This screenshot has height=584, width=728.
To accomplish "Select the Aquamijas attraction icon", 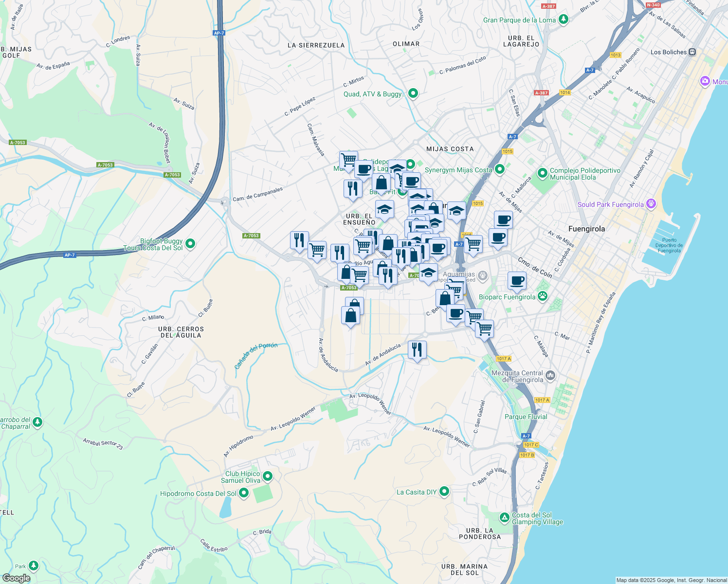I will [x=482, y=275].
